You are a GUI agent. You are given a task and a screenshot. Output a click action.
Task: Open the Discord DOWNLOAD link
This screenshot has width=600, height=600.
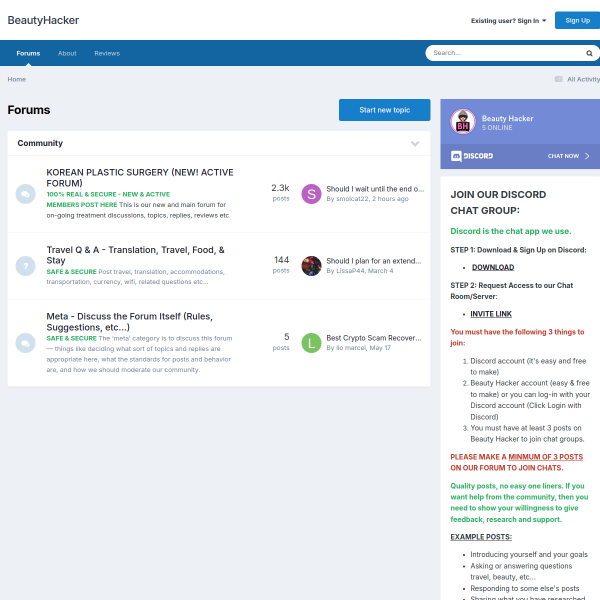[x=493, y=267]
